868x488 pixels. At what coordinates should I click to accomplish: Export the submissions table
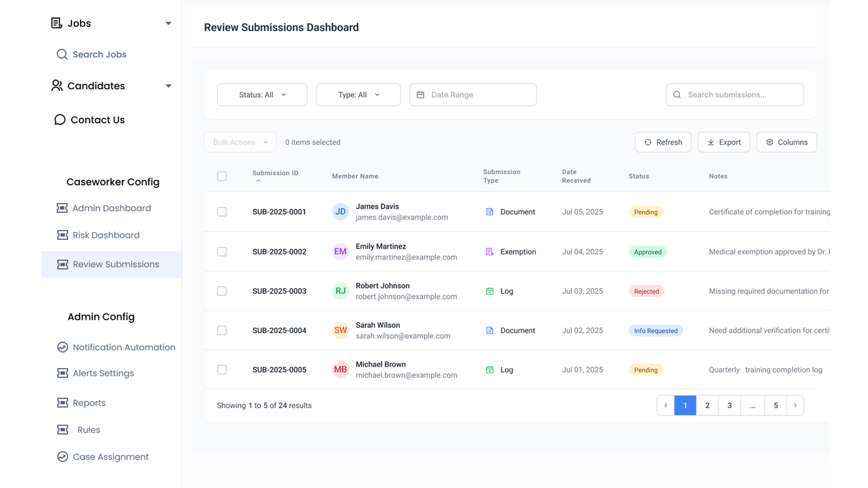[724, 142]
